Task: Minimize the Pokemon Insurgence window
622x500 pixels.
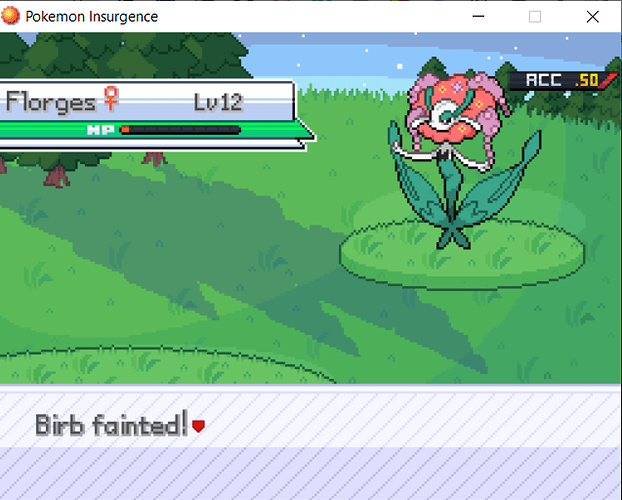Action: [478, 16]
